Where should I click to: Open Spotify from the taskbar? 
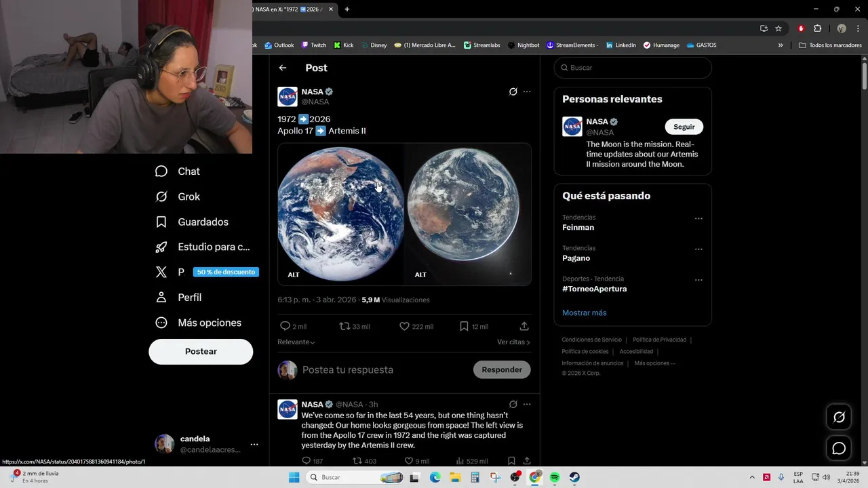555,477
